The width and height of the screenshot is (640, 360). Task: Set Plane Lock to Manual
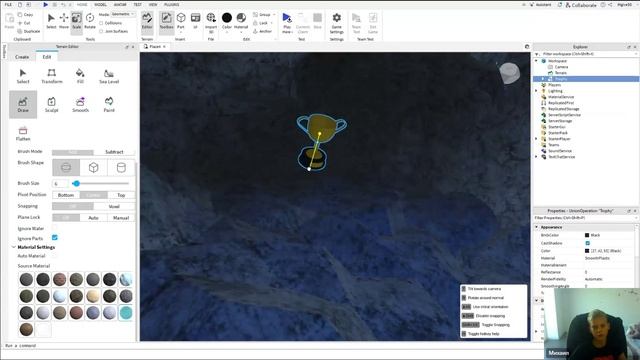point(121,218)
